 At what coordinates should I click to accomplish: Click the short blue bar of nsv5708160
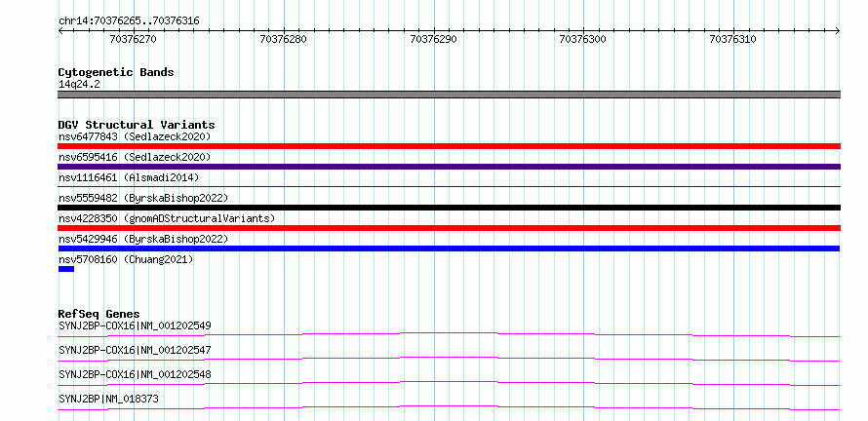click(x=66, y=269)
